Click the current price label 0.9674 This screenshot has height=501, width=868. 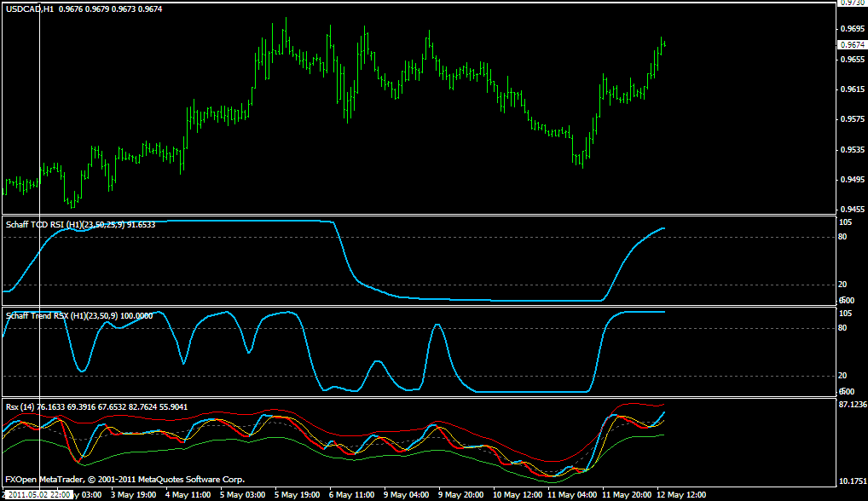point(852,45)
